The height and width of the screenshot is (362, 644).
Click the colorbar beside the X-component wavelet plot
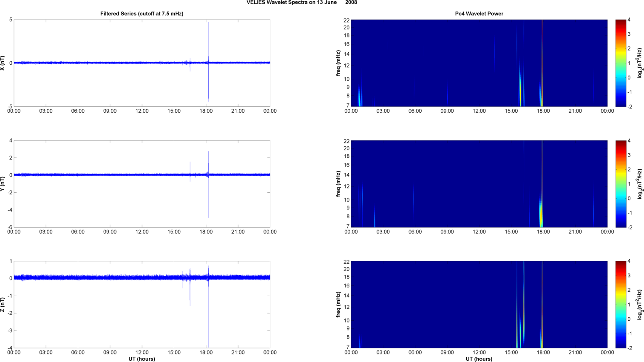coord(621,63)
